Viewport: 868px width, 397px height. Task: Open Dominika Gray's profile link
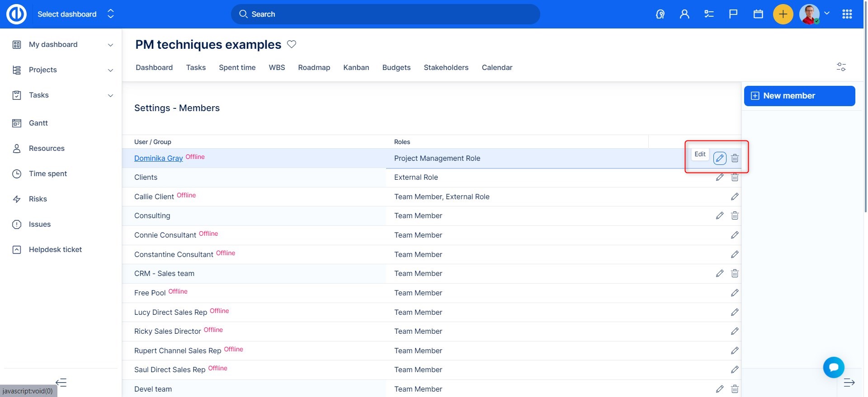pyautogui.click(x=158, y=158)
